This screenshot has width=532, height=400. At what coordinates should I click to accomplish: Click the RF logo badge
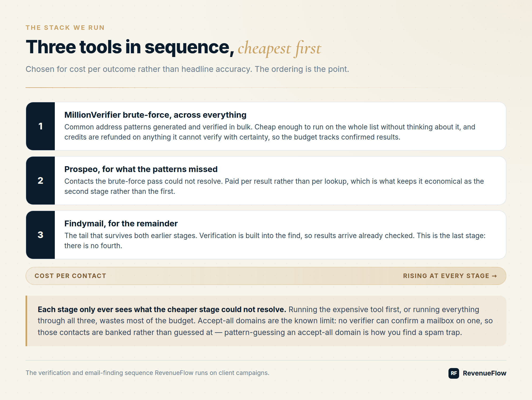coord(454,373)
